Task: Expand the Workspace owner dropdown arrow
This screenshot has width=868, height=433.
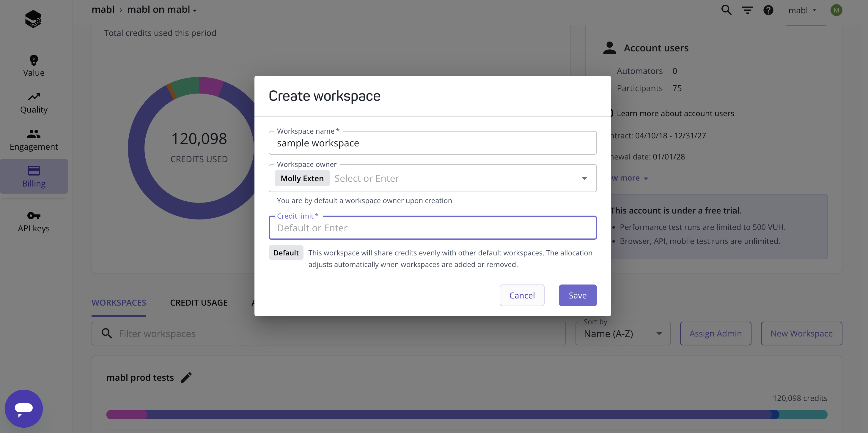Action: point(584,178)
